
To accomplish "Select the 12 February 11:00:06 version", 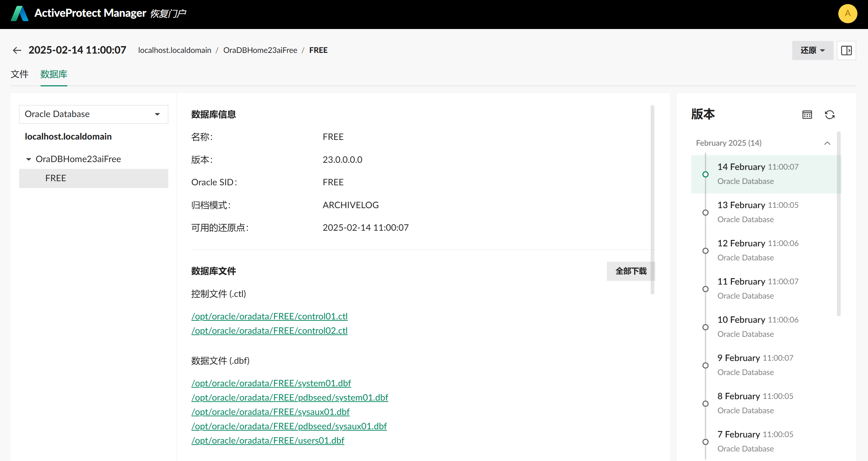I will 766,251.
